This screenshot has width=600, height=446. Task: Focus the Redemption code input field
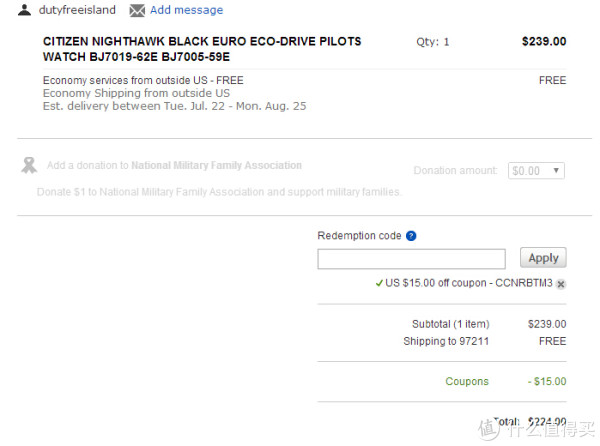pos(411,259)
